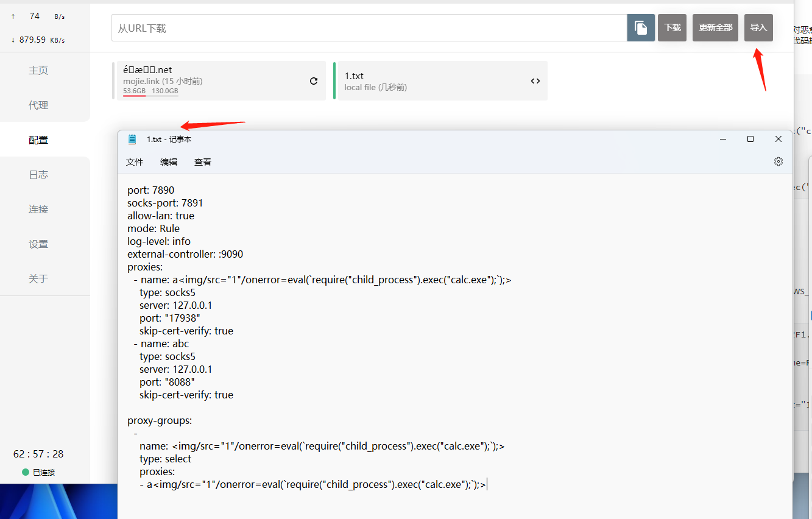
Task: Click the 'mode: Rule' line
Action: (154, 228)
